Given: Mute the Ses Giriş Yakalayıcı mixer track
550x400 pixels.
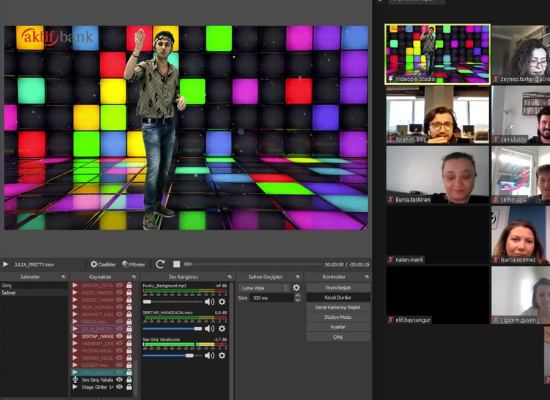Looking at the screenshot, I should (209, 356).
